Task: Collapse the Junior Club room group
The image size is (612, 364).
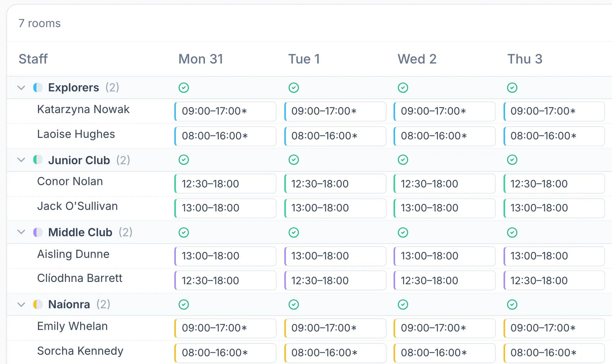Action: [21, 160]
